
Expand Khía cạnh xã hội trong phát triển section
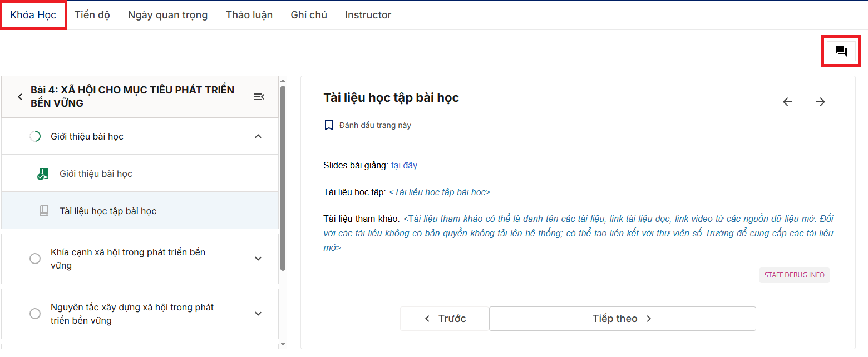(x=258, y=259)
